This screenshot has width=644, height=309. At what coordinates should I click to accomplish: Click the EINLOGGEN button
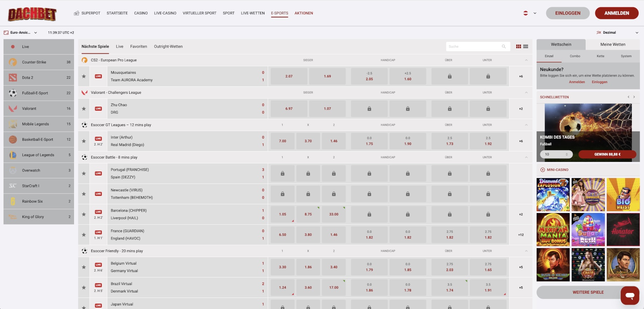click(x=568, y=13)
